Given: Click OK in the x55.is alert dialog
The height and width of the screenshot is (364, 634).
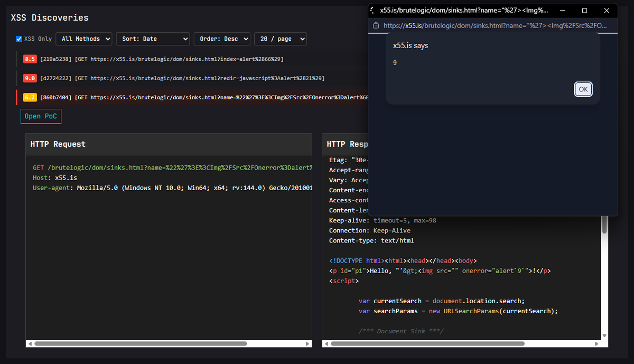Looking at the screenshot, I should [583, 89].
